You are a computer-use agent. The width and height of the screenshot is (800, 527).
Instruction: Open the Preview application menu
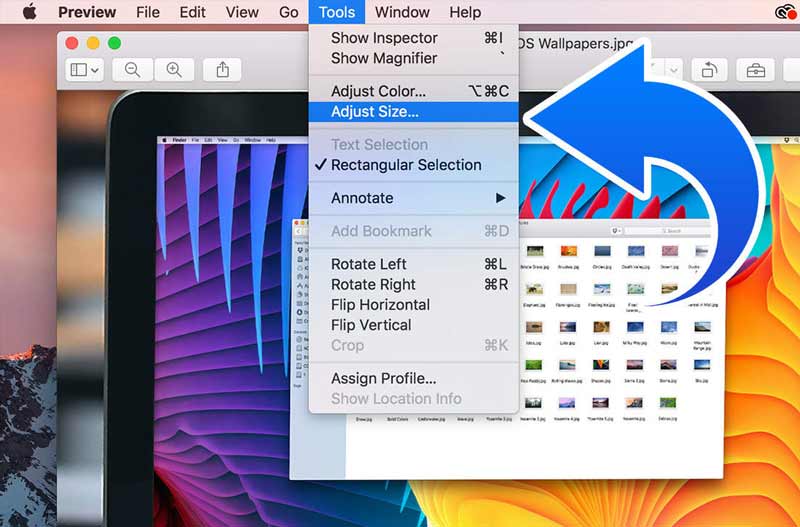(x=87, y=12)
